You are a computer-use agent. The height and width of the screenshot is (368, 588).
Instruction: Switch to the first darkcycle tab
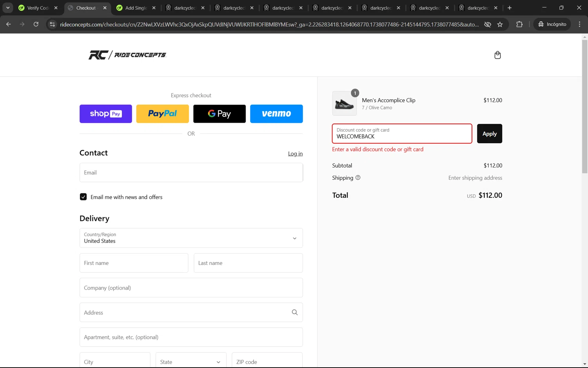[185, 8]
